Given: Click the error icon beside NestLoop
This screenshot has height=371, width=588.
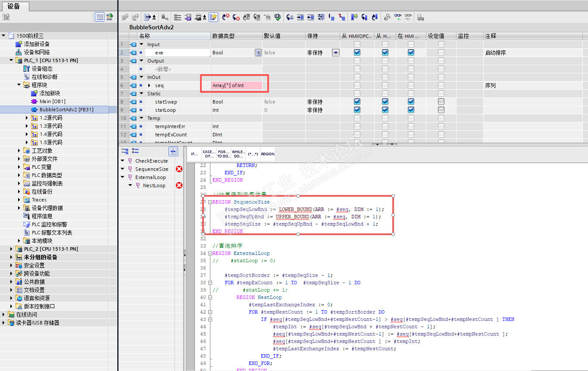Looking at the screenshot, I should coord(179,185).
